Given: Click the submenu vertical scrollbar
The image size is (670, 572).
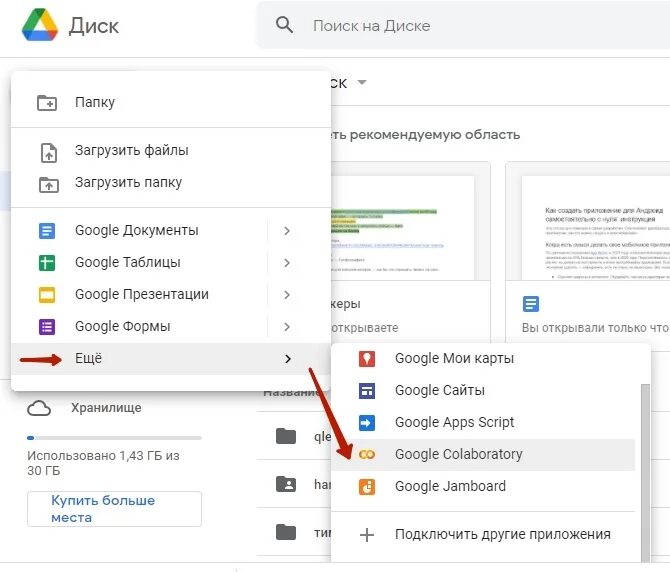Looking at the screenshot, I should [645, 472].
